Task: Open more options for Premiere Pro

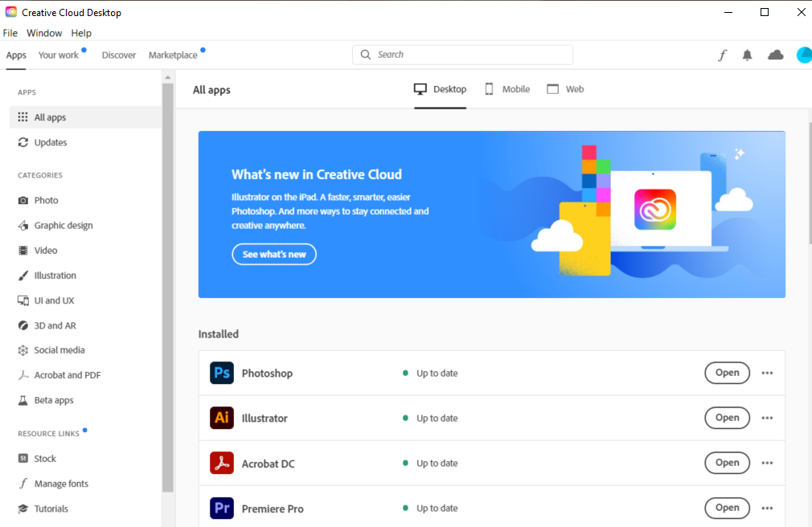Action: click(x=767, y=508)
